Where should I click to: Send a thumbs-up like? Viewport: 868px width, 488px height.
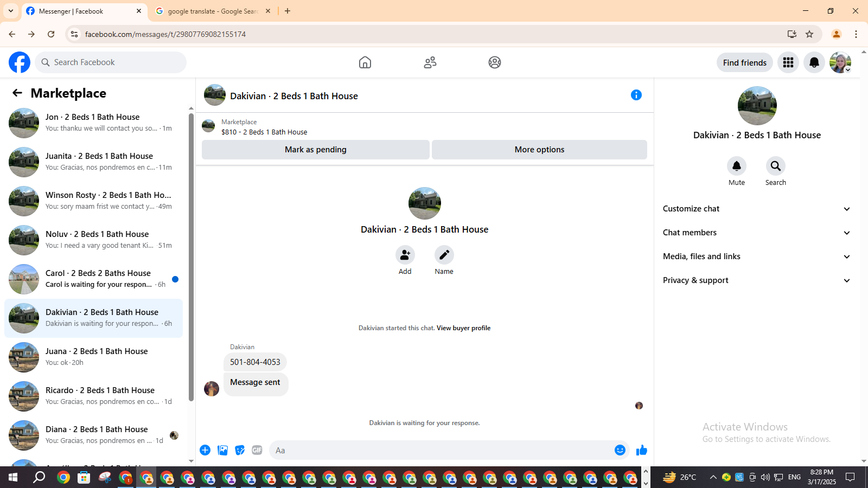tap(642, 450)
